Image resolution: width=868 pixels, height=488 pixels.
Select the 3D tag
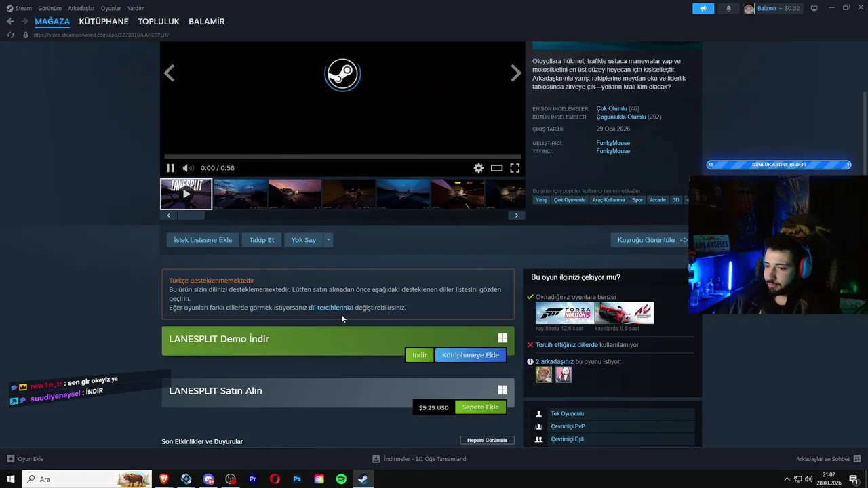click(676, 200)
